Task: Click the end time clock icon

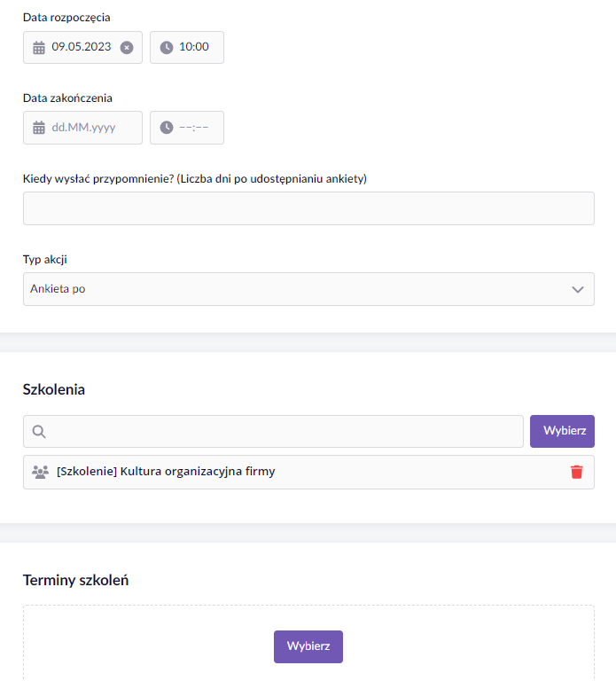Action: [x=167, y=128]
